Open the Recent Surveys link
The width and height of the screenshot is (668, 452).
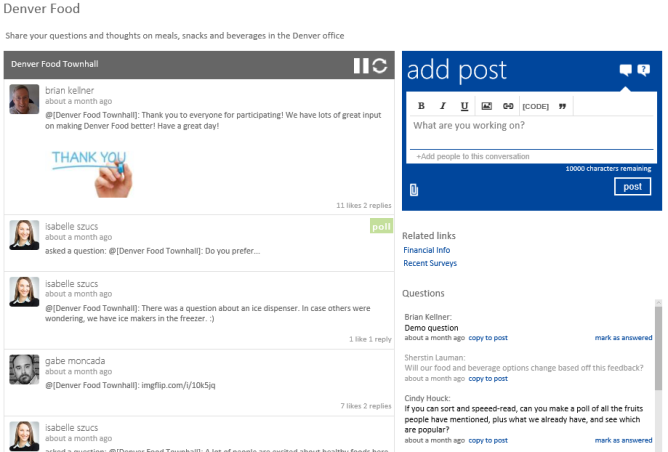coord(430,263)
